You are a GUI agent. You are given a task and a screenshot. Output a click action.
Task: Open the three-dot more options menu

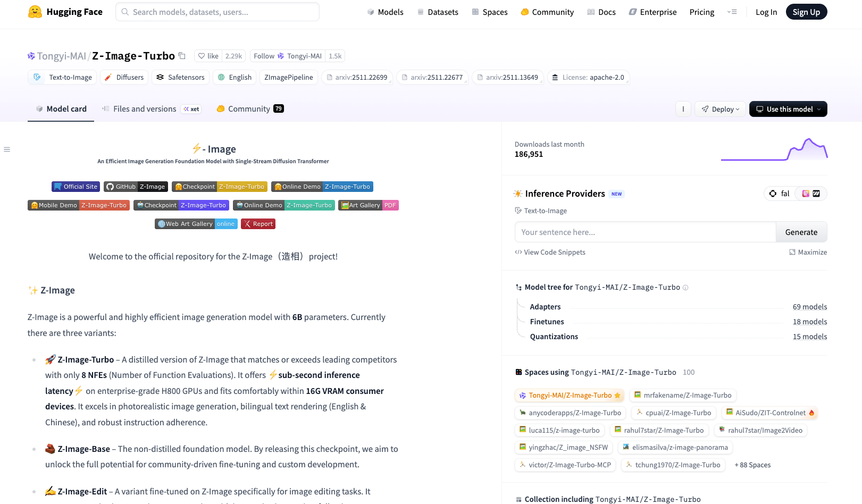pyautogui.click(x=683, y=109)
